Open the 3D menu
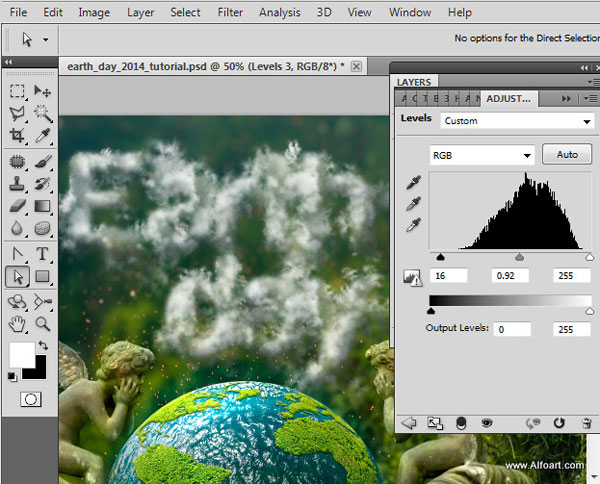This screenshot has height=484, width=600. pyautogui.click(x=324, y=12)
